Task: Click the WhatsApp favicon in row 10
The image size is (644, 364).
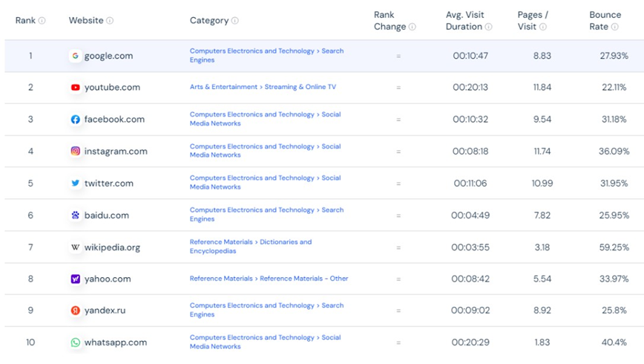Action: pos(75,342)
